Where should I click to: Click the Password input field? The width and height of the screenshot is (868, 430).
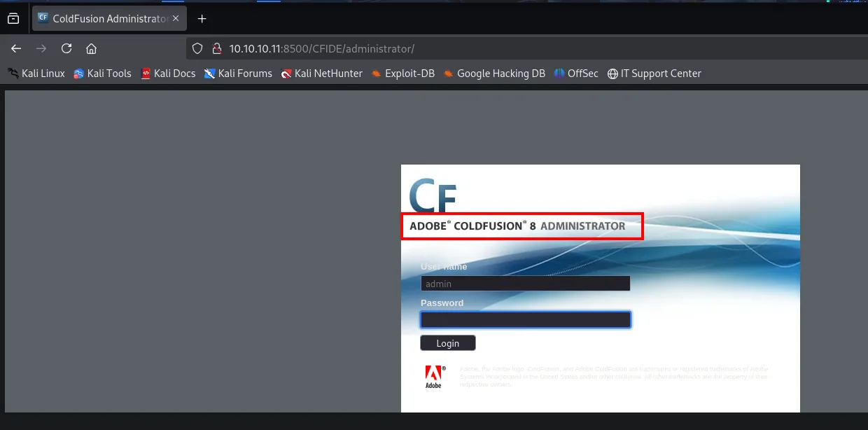tap(525, 320)
